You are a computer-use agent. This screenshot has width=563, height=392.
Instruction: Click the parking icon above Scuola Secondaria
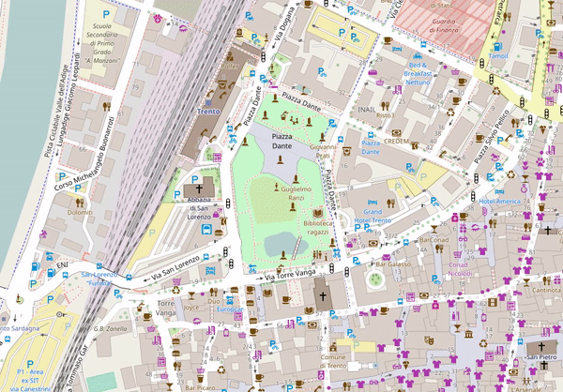tap(105, 16)
